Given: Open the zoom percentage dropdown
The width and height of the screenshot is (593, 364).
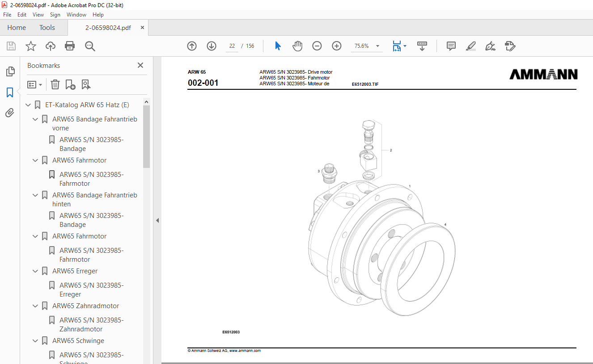Looking at the screenshot, I should point(377,46).
